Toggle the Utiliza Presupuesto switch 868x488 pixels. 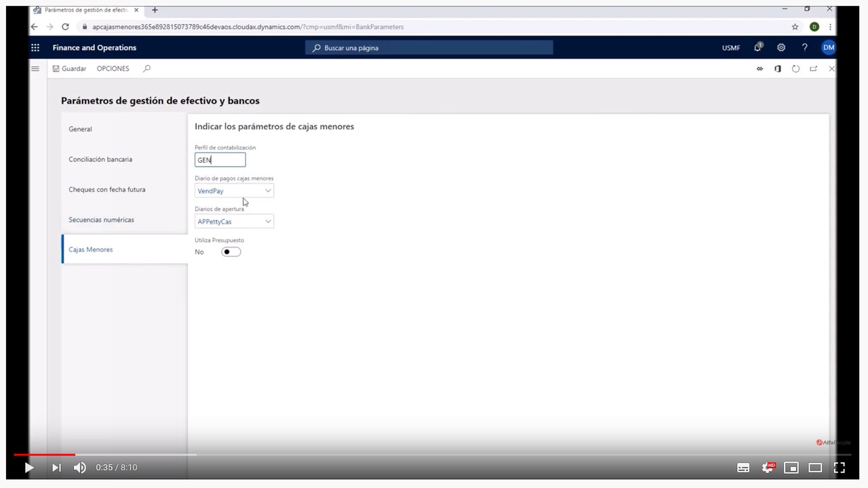click(x=231, y=251)
